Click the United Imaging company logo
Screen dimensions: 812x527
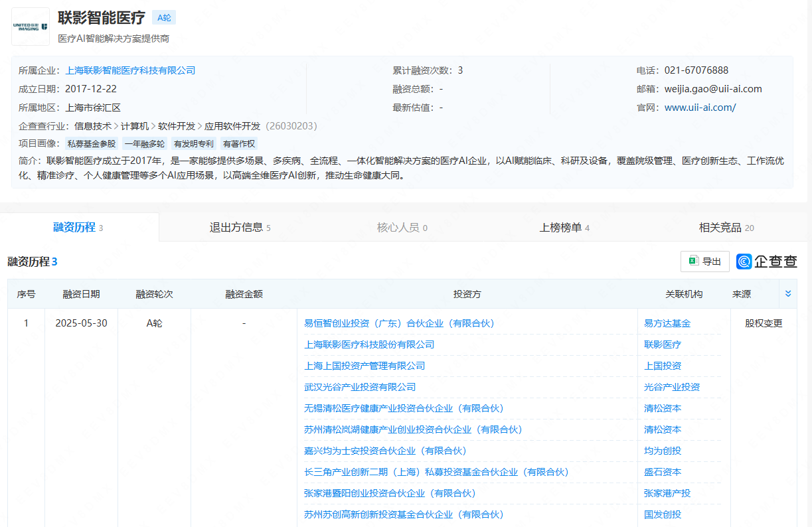pyautogui.click(x=31, y=27)
